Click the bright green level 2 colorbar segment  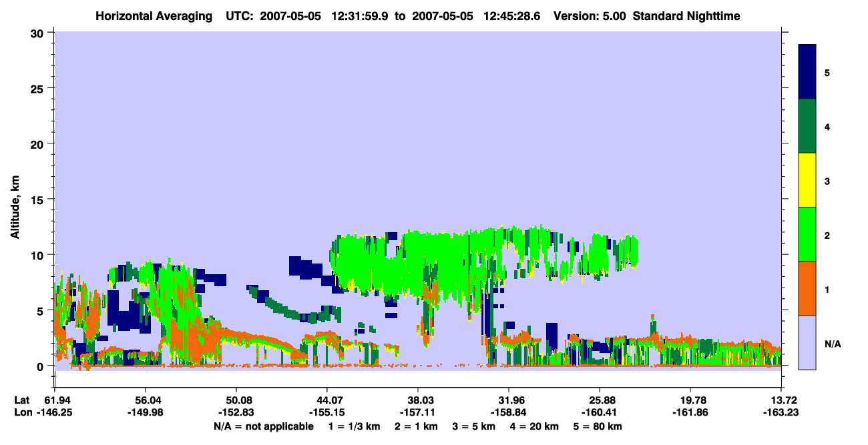(x=807, y=234)
